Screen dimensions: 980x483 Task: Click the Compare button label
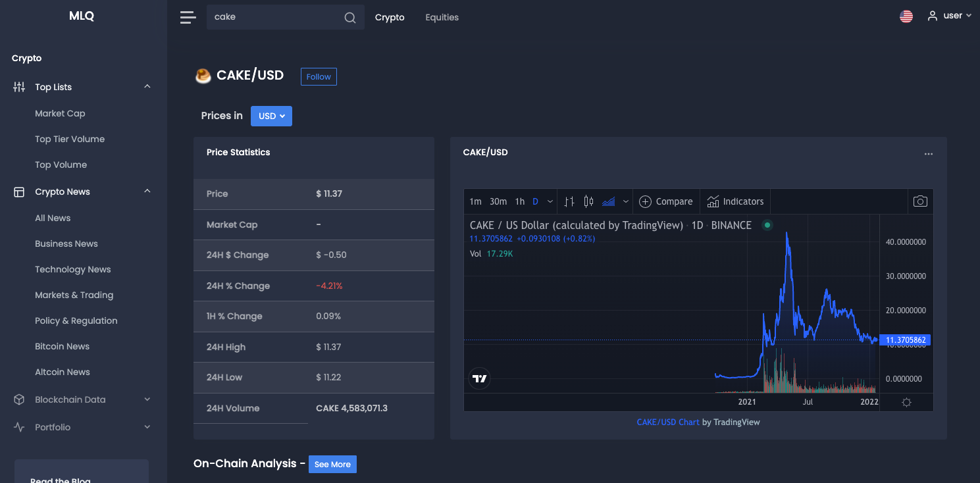(674, 201)
